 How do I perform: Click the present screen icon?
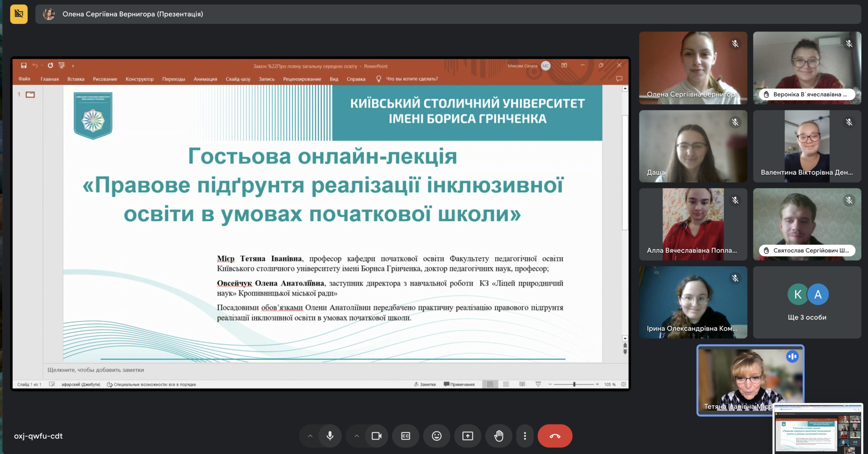click(467, 436)
